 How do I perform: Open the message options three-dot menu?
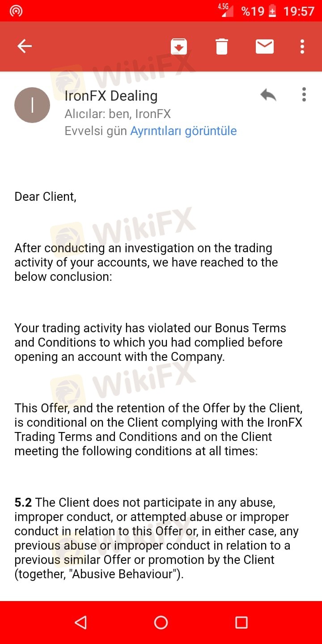pos(304,95)
